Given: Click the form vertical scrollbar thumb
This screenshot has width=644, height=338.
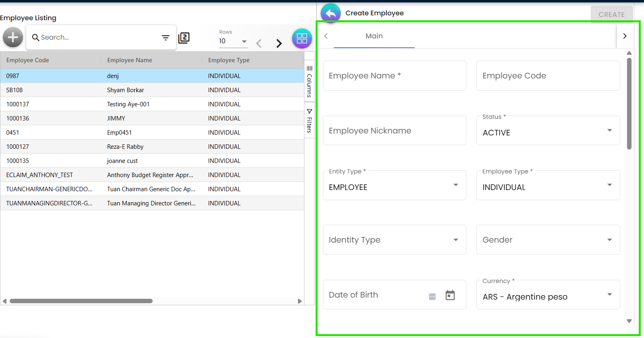Looking at the screenshot, I should (x=629, y=104).
